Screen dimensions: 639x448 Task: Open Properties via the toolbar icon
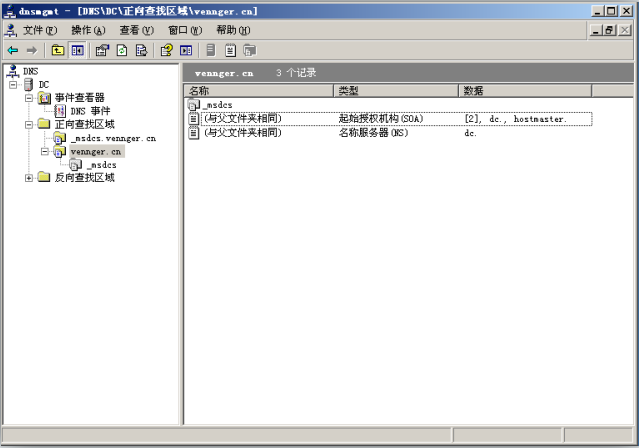click(x=102, y=50)
